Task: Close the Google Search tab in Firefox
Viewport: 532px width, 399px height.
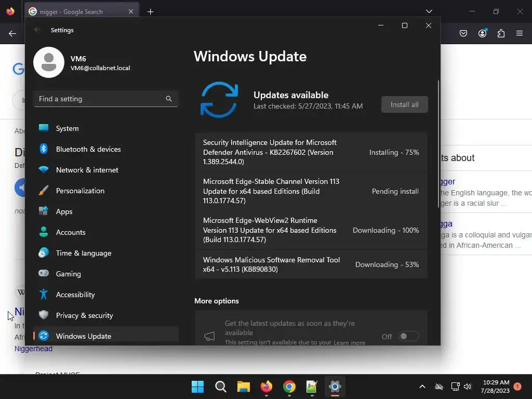Action: [x=131, y=11]
